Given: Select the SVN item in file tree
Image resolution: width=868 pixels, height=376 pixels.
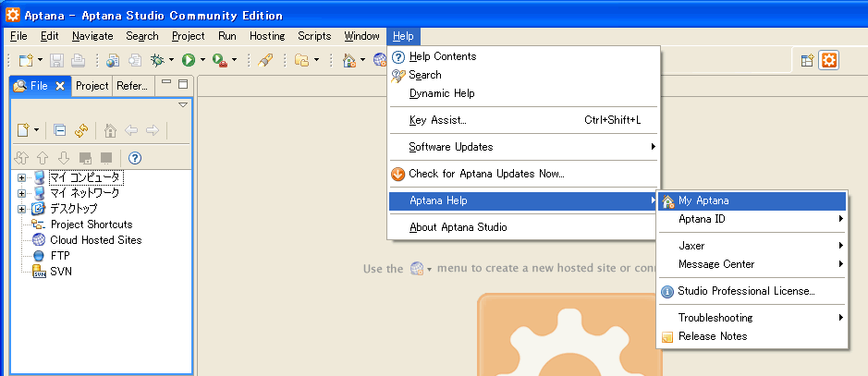Looking at the screenshot, I should (61, 272).
